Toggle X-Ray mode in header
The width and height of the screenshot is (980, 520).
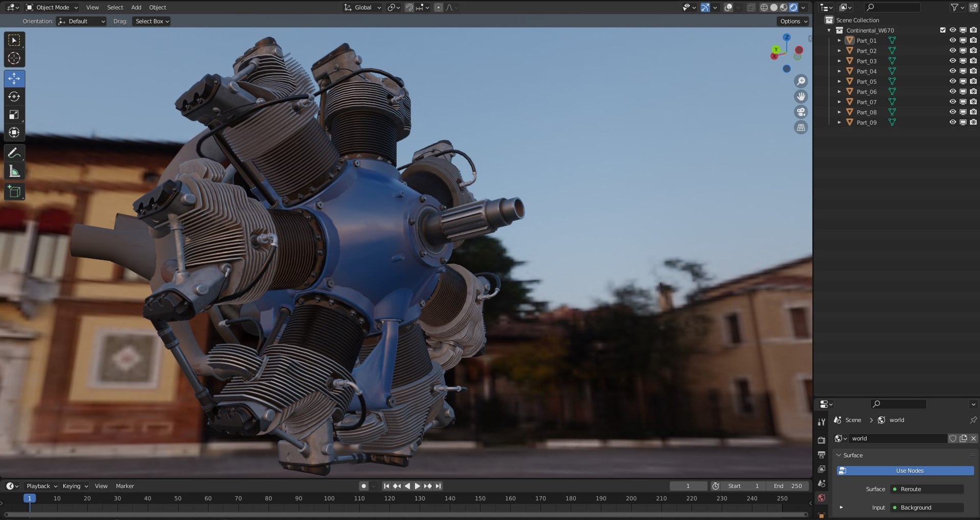[751, 8]
